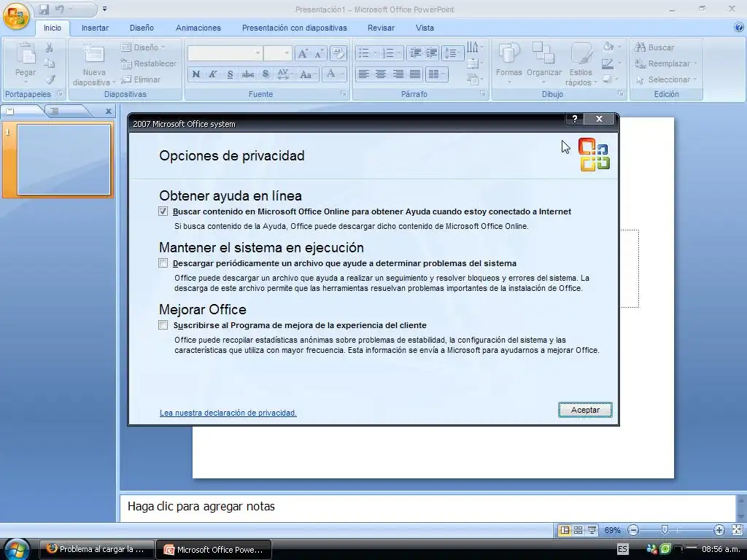
Task: Click the PowerPoint Help question mark icon
Action: tap(740, 28)
